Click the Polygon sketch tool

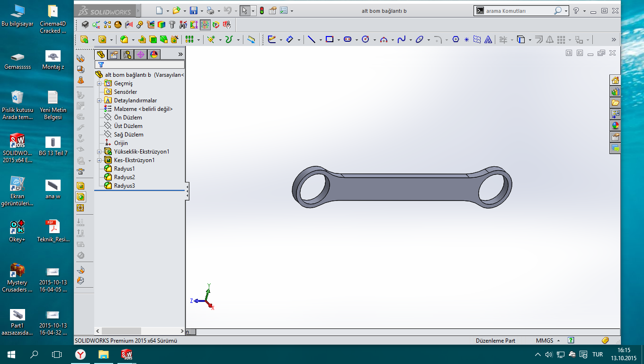[456, 40]
